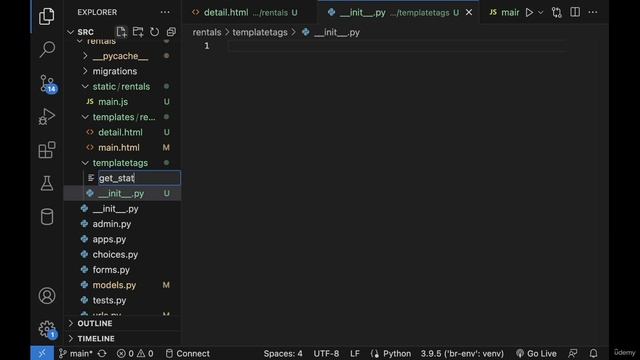
Task: Synchronize changes in status bar
Action: (x=102, y=353)
